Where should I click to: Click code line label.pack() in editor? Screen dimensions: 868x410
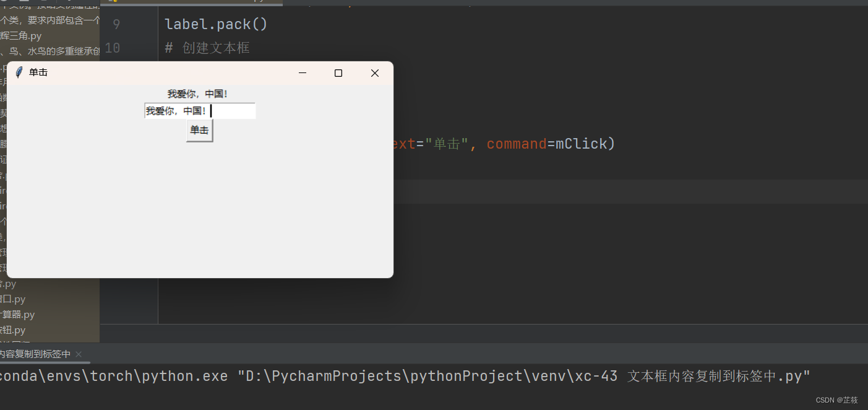(216, 24)
